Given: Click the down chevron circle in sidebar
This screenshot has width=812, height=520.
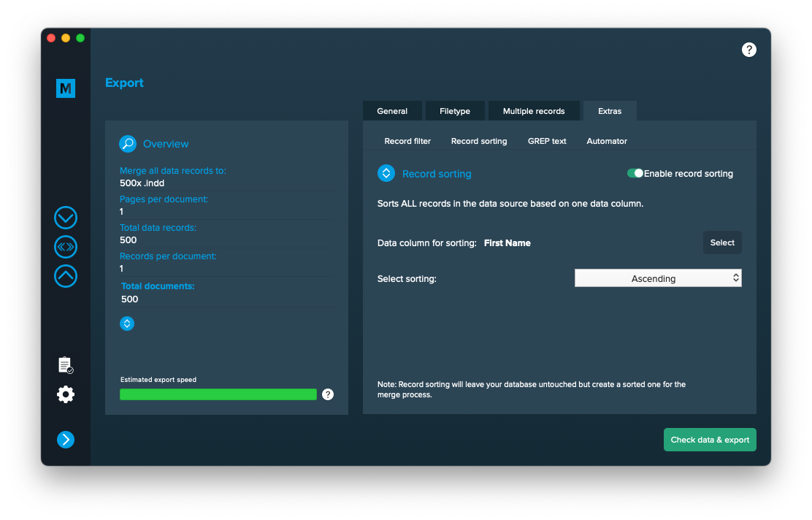Looking at the screenshot, I should pyautogui.click(x=66, y=218).
